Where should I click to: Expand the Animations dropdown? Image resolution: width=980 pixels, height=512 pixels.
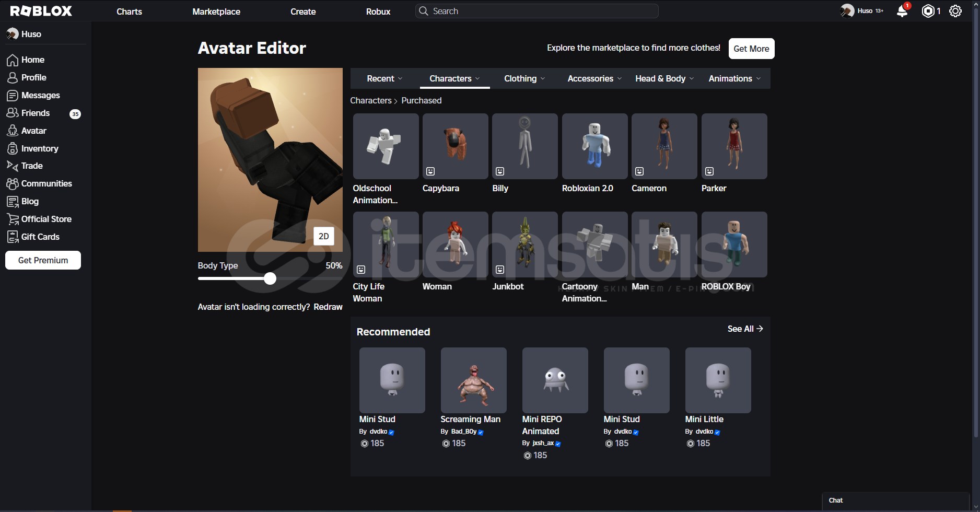click(734, 78)
